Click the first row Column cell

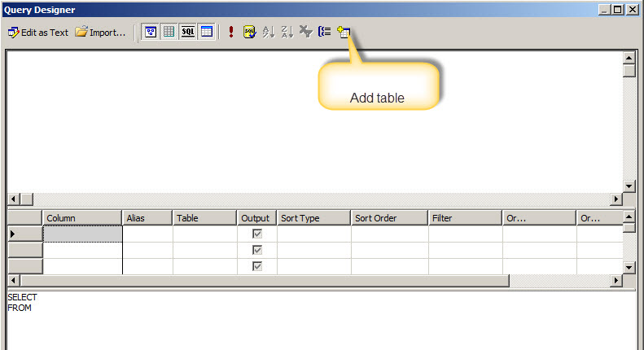tap(82, 234)
